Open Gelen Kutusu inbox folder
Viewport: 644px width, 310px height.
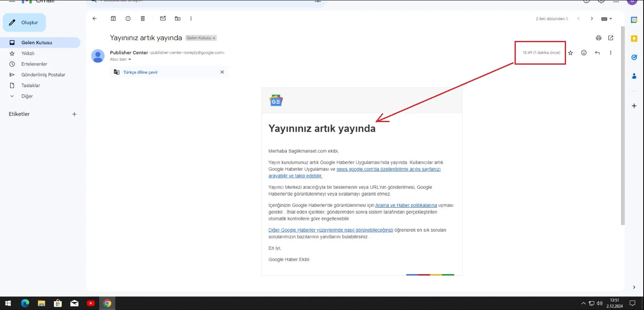click(x=40, y=43)
